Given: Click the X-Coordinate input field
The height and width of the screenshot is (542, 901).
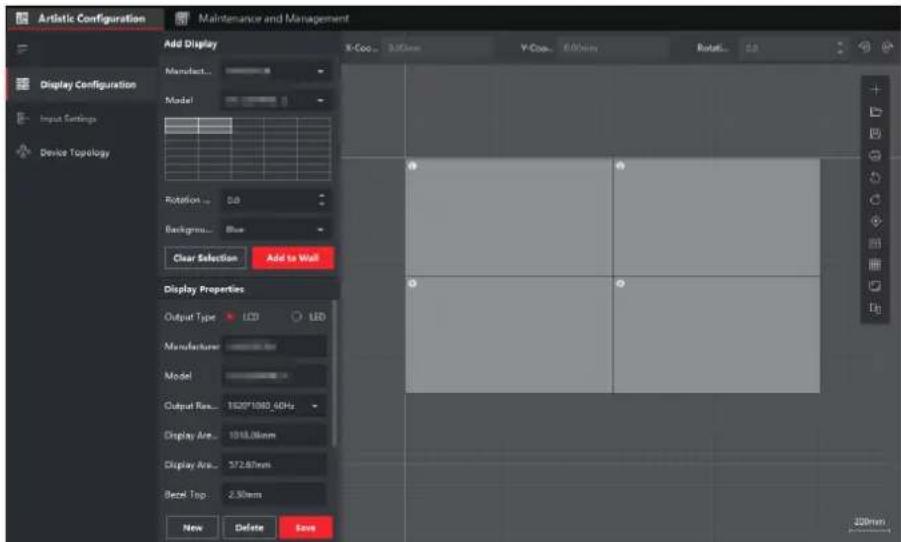Looking at the screenshot, I should (438, 48).
